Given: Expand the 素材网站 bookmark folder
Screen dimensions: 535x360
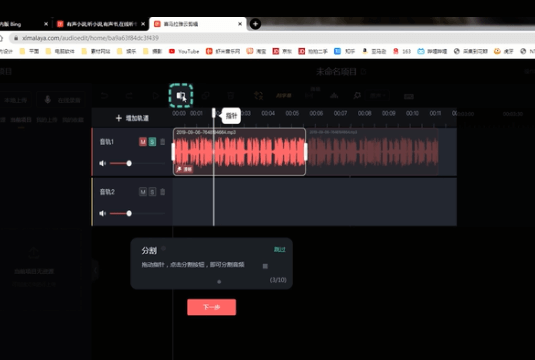Looking at the screenshot, I should click(96, 51).
